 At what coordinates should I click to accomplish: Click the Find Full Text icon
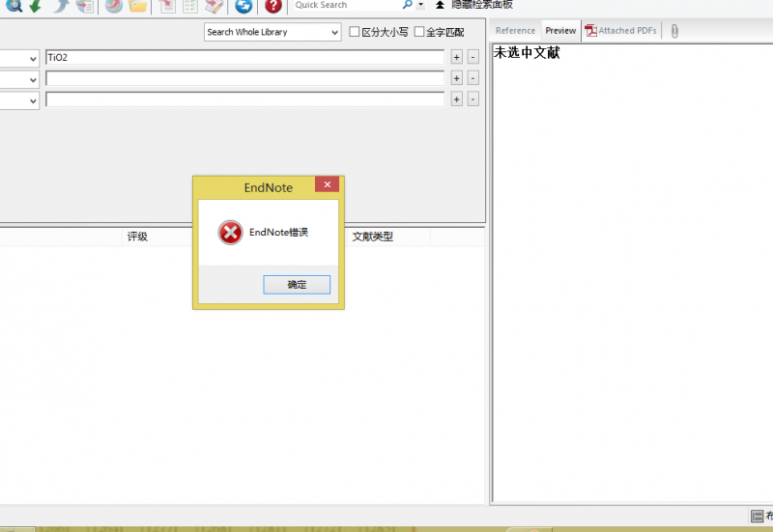tap(85, 6)
